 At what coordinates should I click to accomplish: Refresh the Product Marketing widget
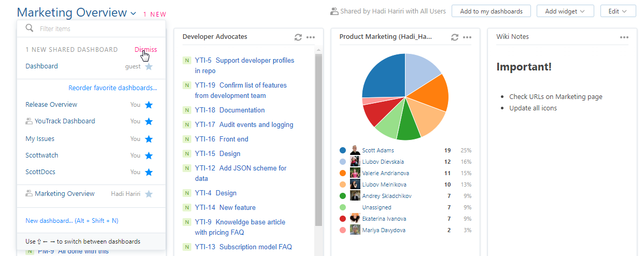[455, 37]
